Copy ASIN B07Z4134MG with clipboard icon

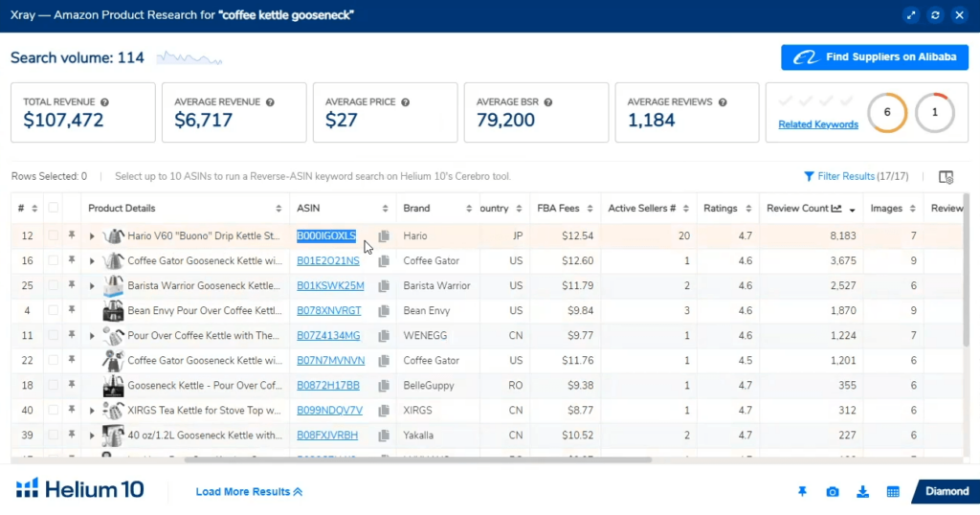click(x=384, y=336)
